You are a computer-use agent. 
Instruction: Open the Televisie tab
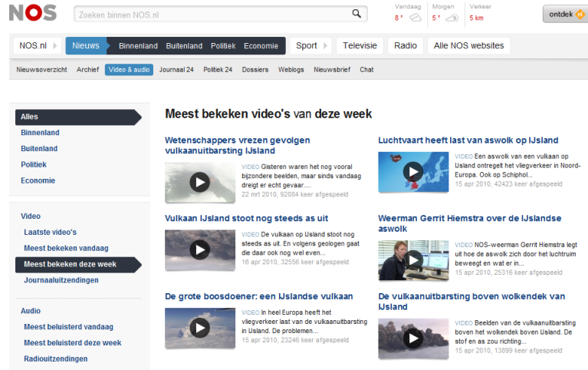click(x=360, y=46)
